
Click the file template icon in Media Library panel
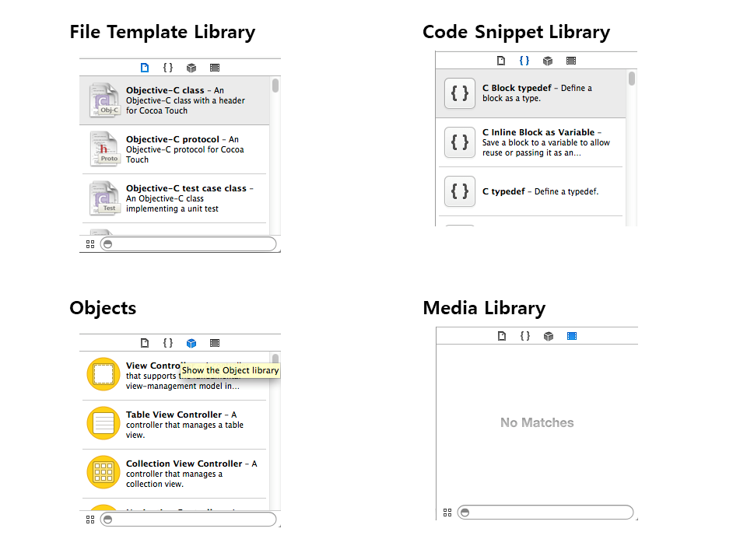[x=502, y=336]
